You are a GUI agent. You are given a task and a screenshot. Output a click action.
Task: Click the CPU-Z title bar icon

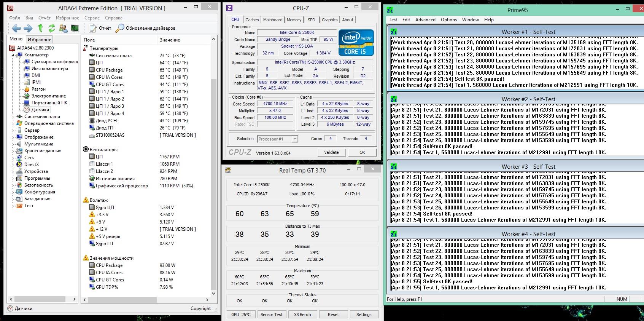[229, 8]
